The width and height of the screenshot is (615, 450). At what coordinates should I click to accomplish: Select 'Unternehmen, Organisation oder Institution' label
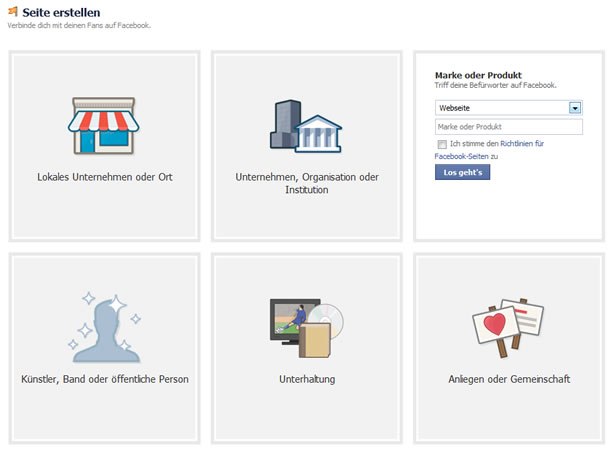click(x=307, y=183)
